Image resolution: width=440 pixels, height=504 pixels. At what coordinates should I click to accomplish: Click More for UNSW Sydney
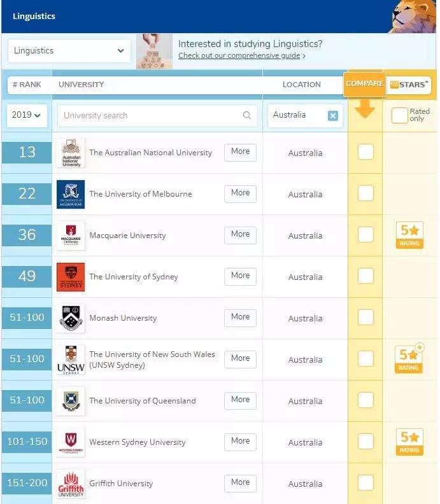pyautogui.click(x=240, y=359)
